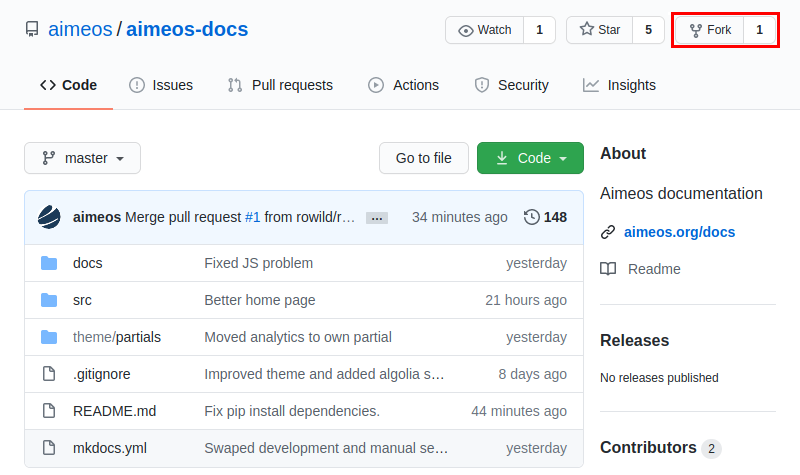View the 148 commits history
Screen dimensions: 800x475
555,217
